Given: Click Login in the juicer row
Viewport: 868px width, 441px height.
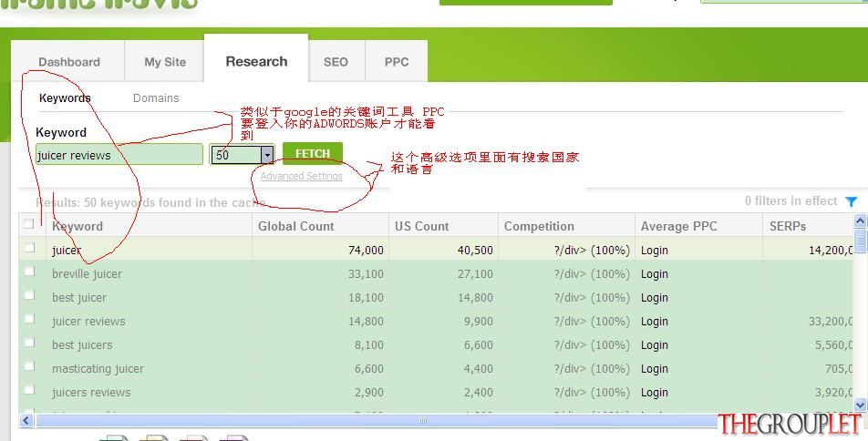Looking at the screenshot, I should pyautogui.click(x=655, y=250).
